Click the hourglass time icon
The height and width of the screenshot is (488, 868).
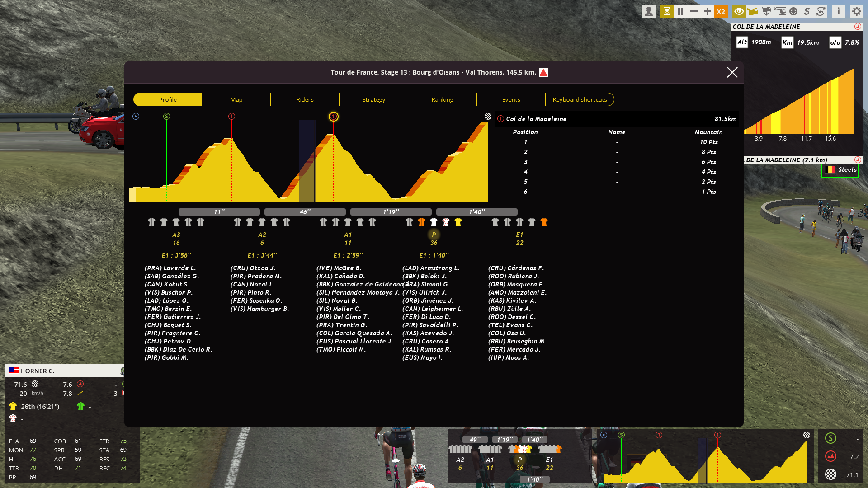tap(666, 11)
